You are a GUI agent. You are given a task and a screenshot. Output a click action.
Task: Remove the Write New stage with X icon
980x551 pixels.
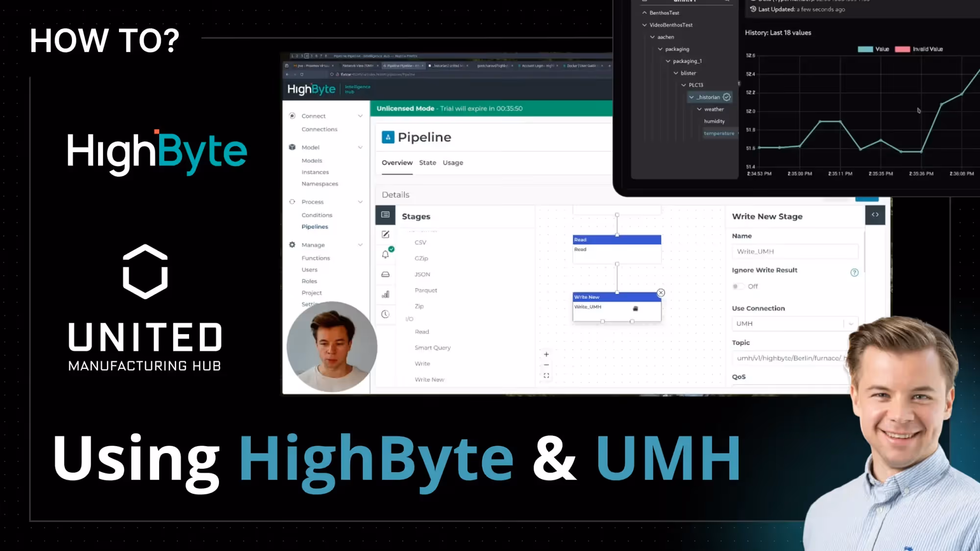[x=661, y=293]
